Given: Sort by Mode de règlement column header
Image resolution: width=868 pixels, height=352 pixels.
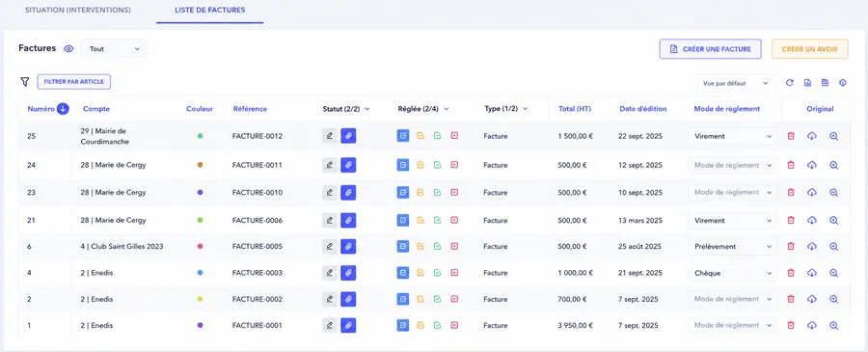Looking at the screenshot, I should [727, 109].
